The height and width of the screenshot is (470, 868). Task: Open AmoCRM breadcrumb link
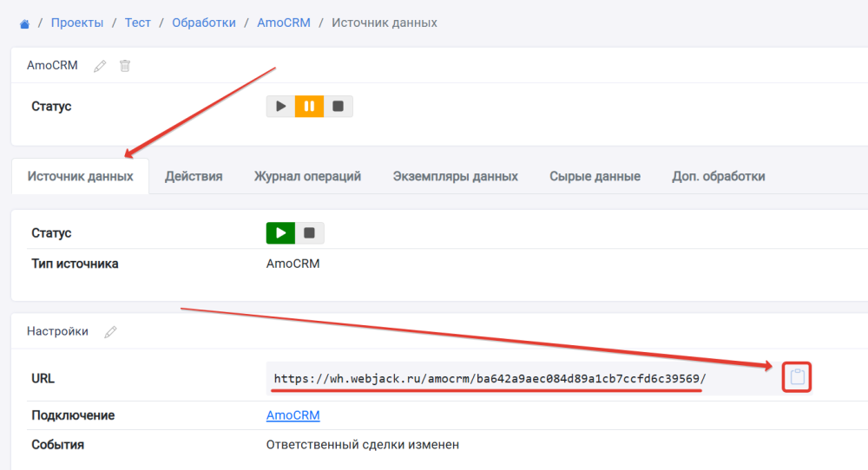(x=284, y=23)
